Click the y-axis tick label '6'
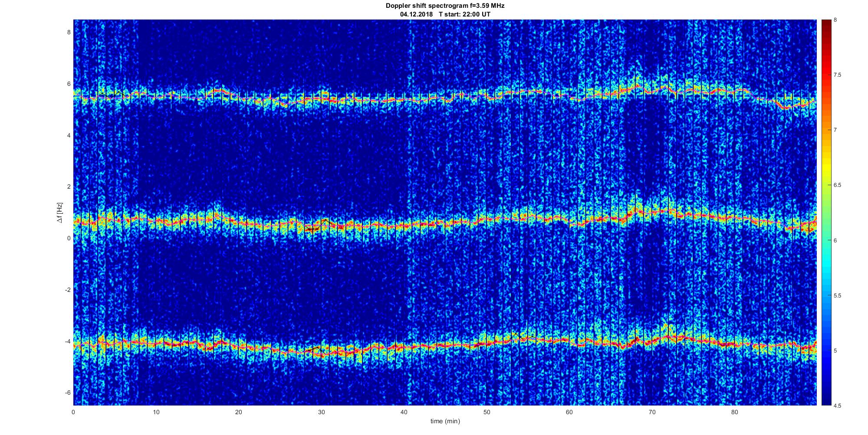The width and height of the screenshot is (868, 435). pyautogui.click(x=69, y=84)
